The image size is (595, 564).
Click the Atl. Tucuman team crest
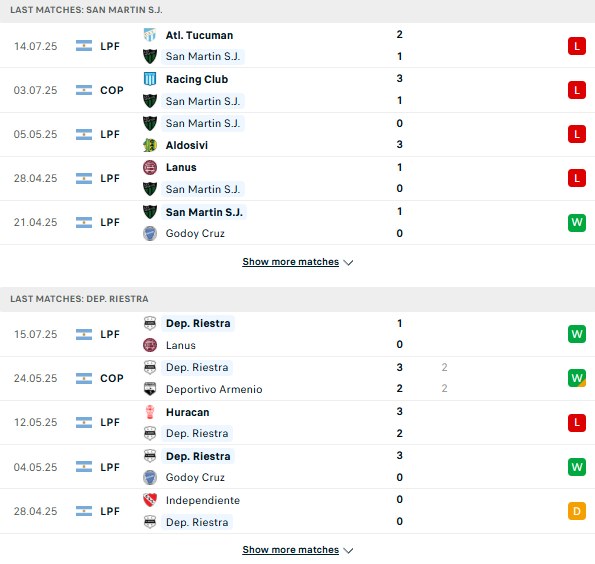tap(150, 35)
